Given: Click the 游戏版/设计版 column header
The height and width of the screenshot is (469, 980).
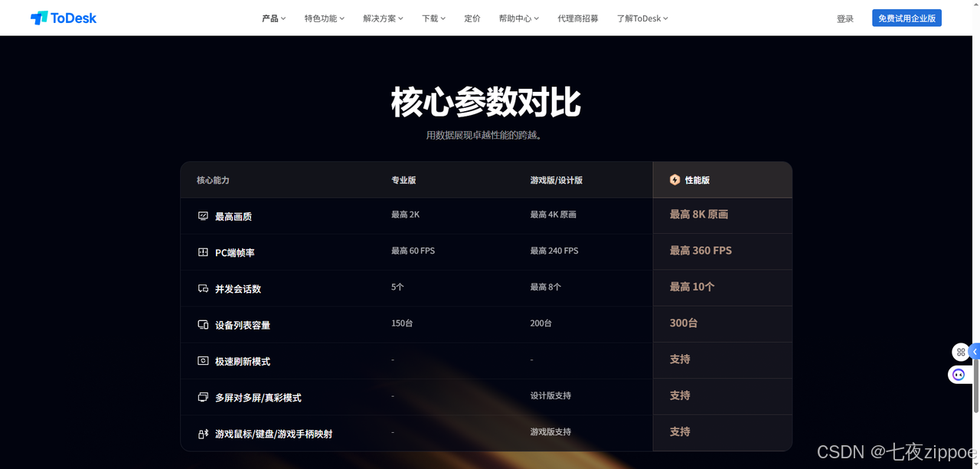Looking at the screenshot, I should click(557, 180).
